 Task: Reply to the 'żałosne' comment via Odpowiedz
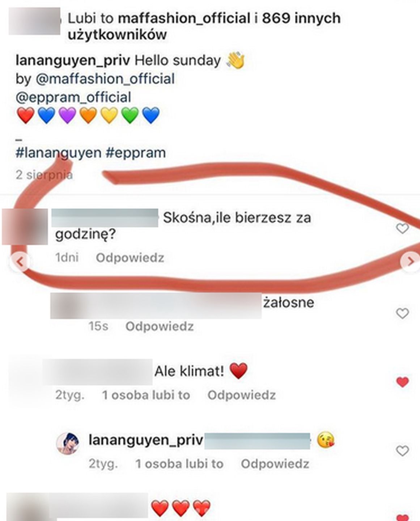click(x=160, y=326)
